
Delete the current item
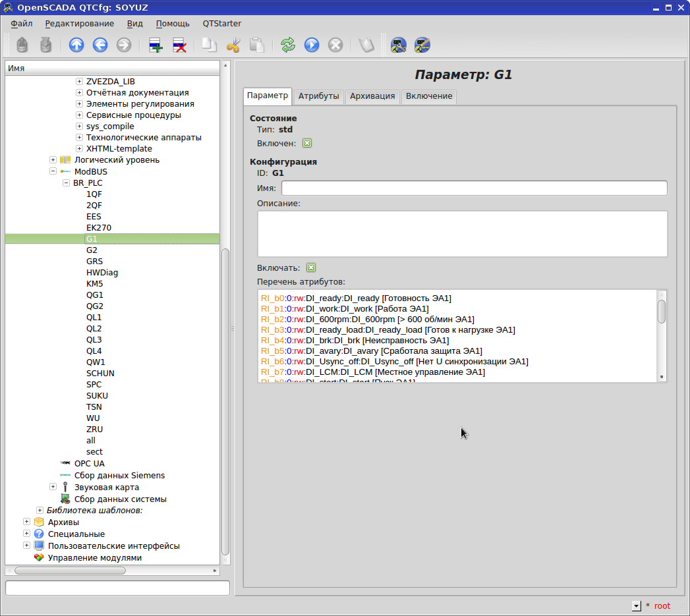[179, 45]
